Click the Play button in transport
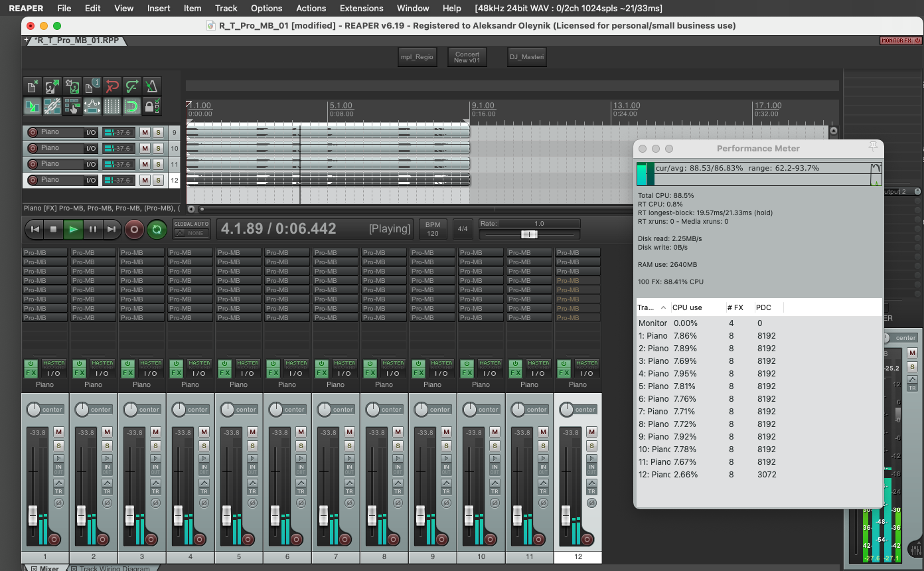The height and width of the screenshot is (571, 924). click(74, 229)
